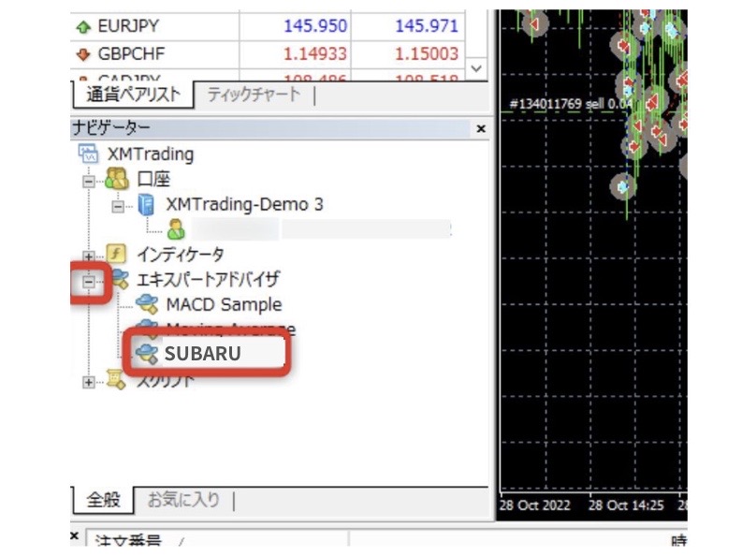Click the スクリプト scroll icon
The image size is (756, 556).
[116, 379]
